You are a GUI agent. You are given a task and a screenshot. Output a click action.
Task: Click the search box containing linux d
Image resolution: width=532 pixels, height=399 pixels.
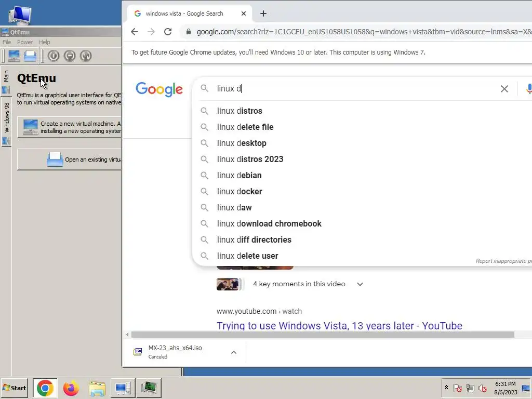point(353,88)
